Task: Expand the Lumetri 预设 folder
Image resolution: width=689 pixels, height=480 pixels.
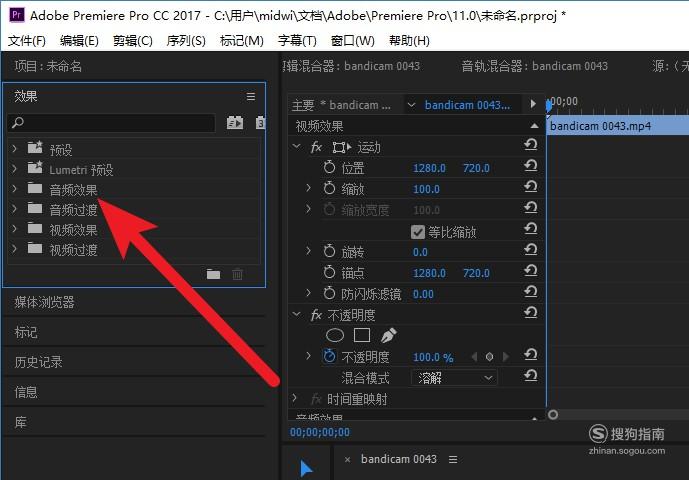Action: pos(15,169)
